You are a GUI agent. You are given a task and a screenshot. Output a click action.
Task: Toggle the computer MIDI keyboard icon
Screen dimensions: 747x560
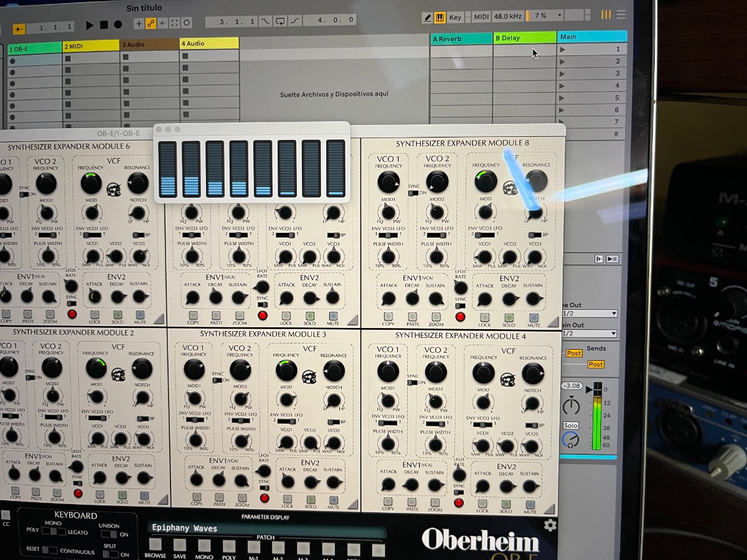(x=439, y=17)
